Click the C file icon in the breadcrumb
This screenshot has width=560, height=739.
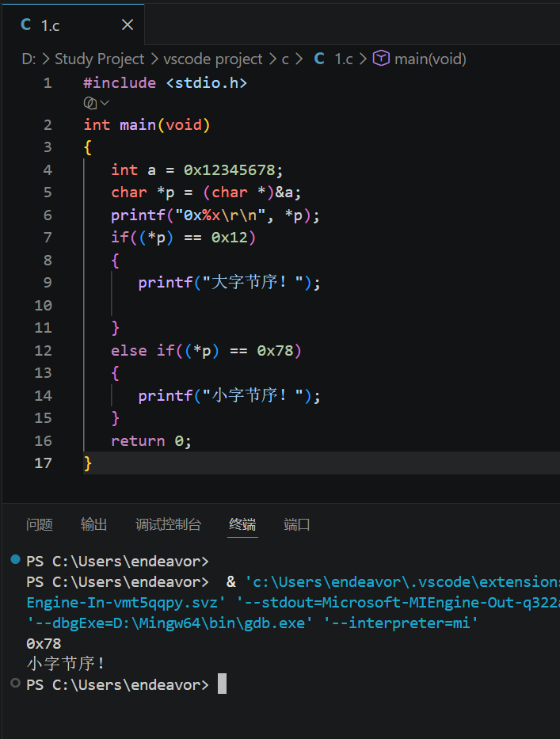pyautogui.click(x=319, y=59)
